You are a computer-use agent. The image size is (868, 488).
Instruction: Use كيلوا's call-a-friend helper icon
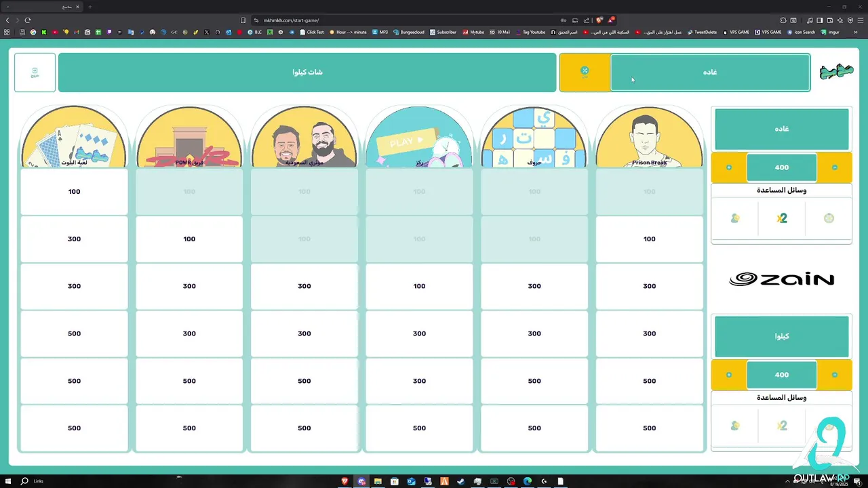[x=735, y=426]
